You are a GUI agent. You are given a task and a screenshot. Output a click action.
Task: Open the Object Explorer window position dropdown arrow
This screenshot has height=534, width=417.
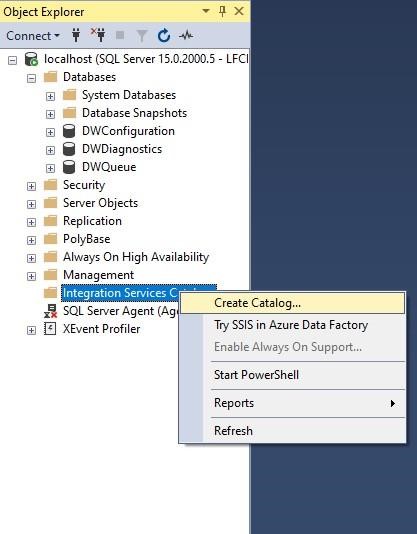point(206,11)
